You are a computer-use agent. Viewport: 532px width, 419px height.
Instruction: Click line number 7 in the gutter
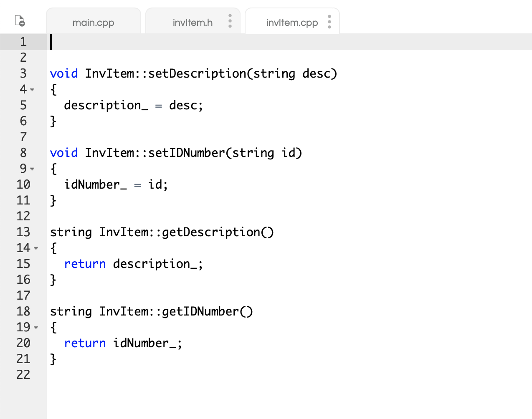(23, 137)
